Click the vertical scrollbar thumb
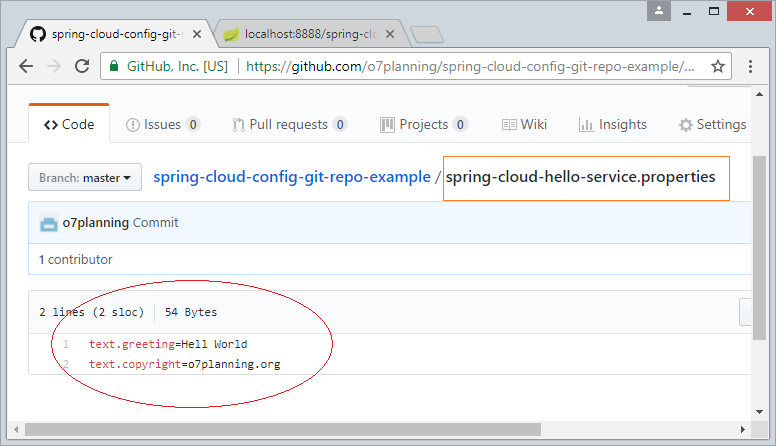The image size is (776, 446). click(759, 248)
